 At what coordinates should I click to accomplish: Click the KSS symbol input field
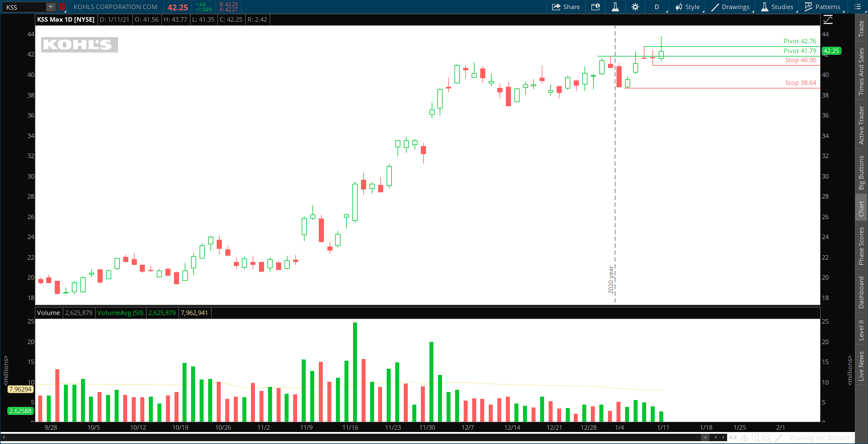[x=26, y=7]
